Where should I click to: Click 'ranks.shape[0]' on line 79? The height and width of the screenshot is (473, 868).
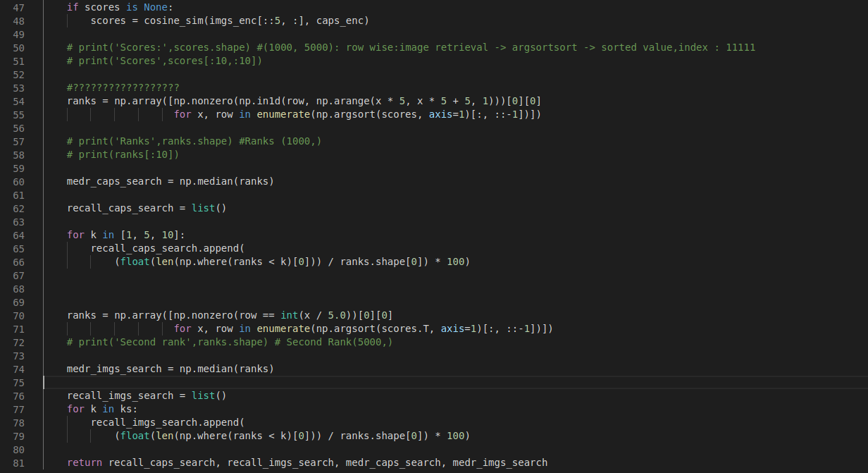click(x=382, y=436)
